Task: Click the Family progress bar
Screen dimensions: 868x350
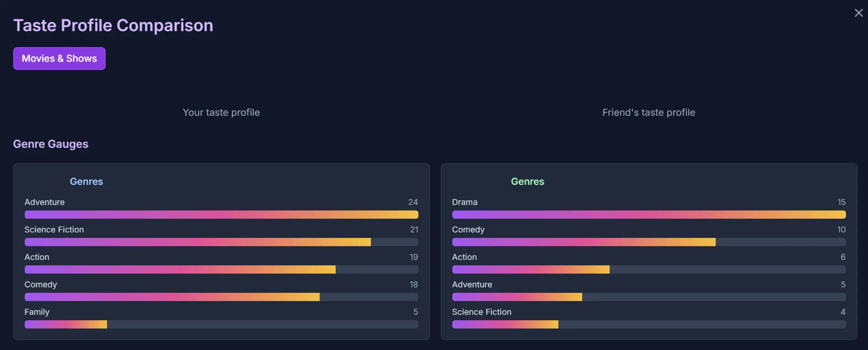Action: click(221, 324)
